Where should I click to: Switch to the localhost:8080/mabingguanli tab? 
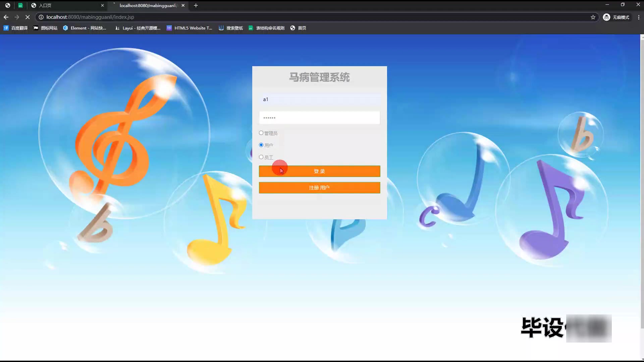click(148, 5)
